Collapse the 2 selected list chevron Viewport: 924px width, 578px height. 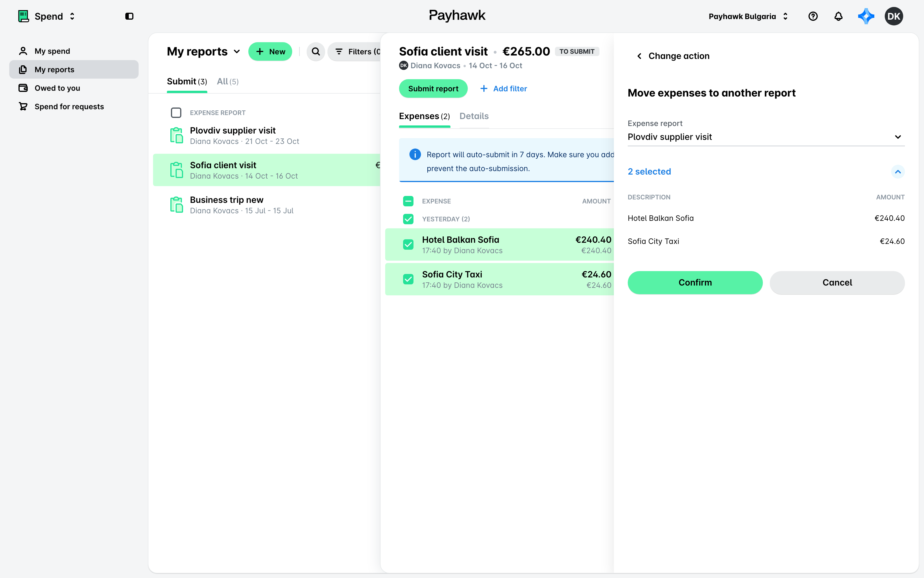[x=898, y=172]
